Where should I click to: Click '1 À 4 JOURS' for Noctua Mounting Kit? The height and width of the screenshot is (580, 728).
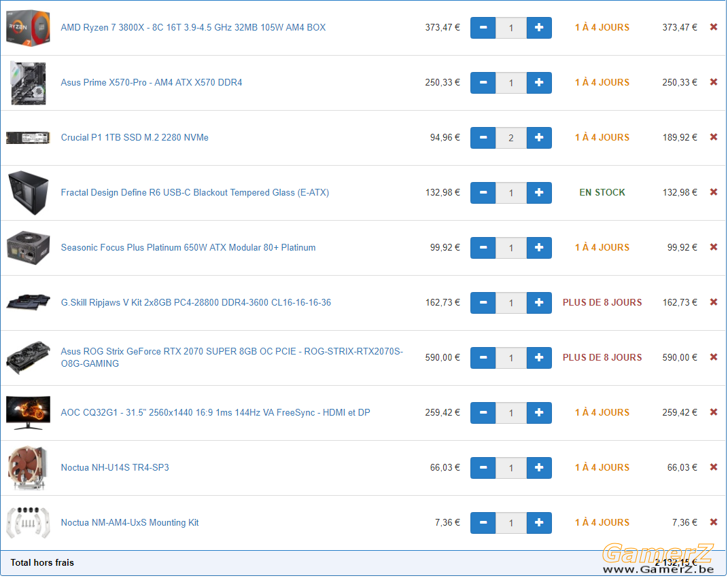[x=602, y=522]
